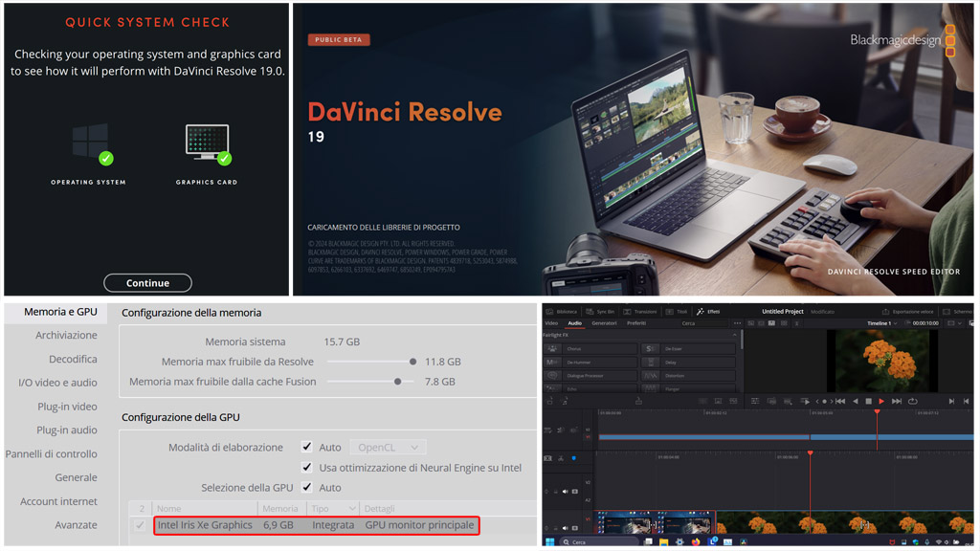
Task: Open the Windows Start menu
Action: (x=550, y=541)
